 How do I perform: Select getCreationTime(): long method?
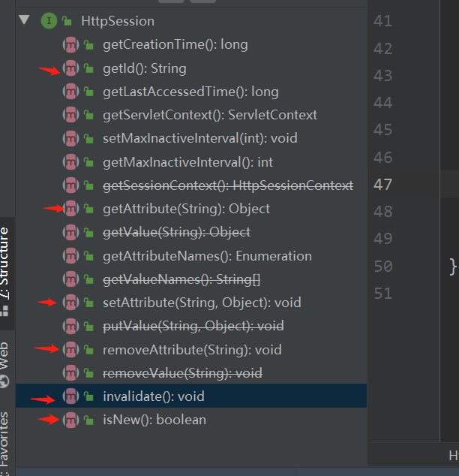point(175,44)
